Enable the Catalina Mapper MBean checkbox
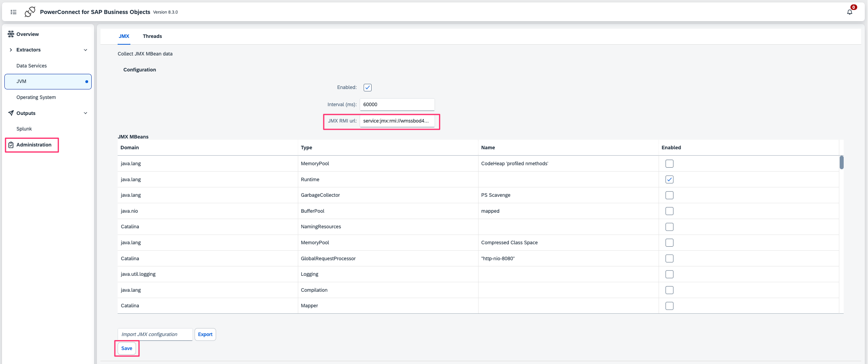This screenshot has height=364, width=868. [x=669, y=306]
